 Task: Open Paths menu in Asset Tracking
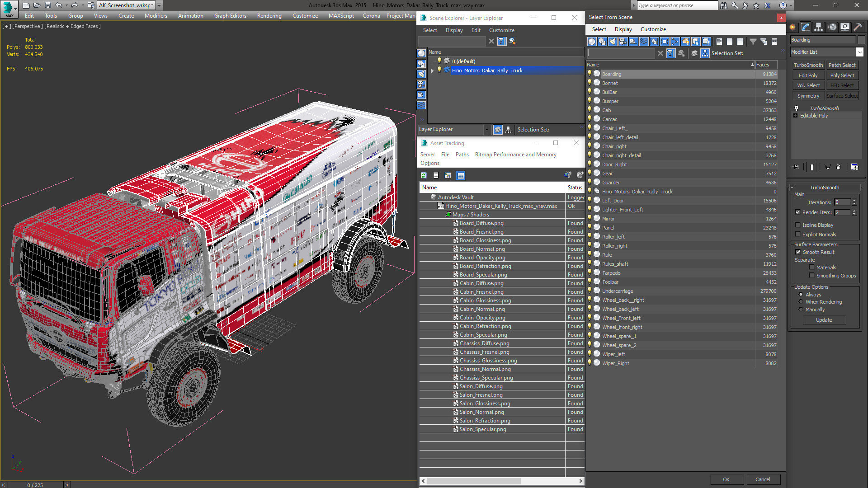tap(462, 155)
